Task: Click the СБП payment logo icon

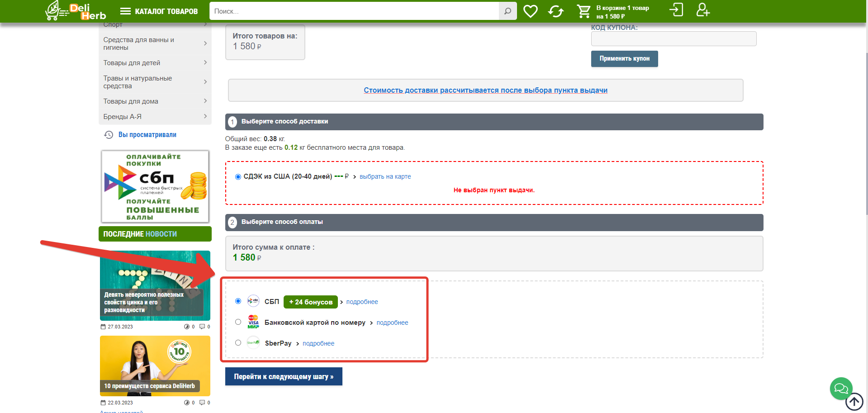Action: click(253, 301)
